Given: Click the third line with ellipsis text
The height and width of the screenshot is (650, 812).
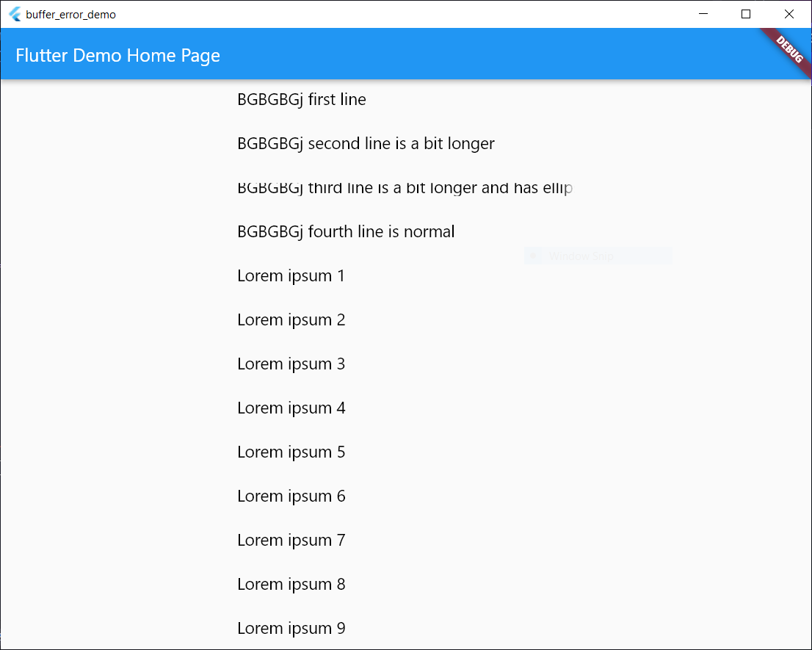Looking at the screenshot, I should point(404,187).
